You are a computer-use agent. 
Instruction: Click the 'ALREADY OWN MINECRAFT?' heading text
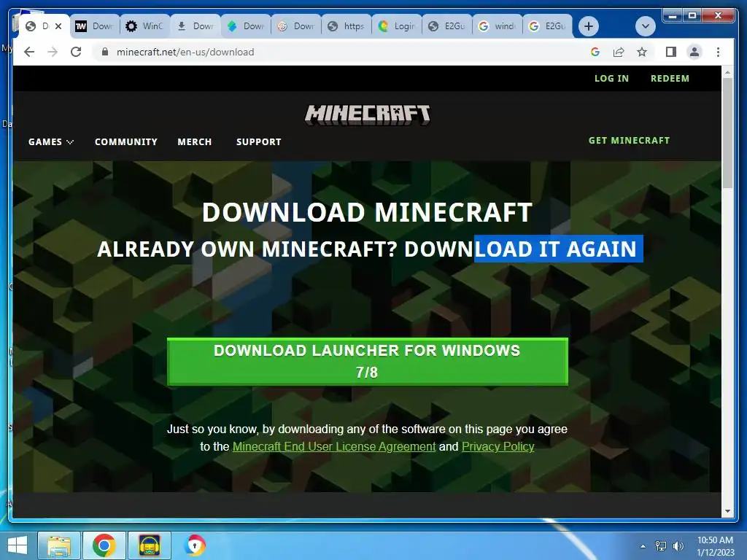247,249
